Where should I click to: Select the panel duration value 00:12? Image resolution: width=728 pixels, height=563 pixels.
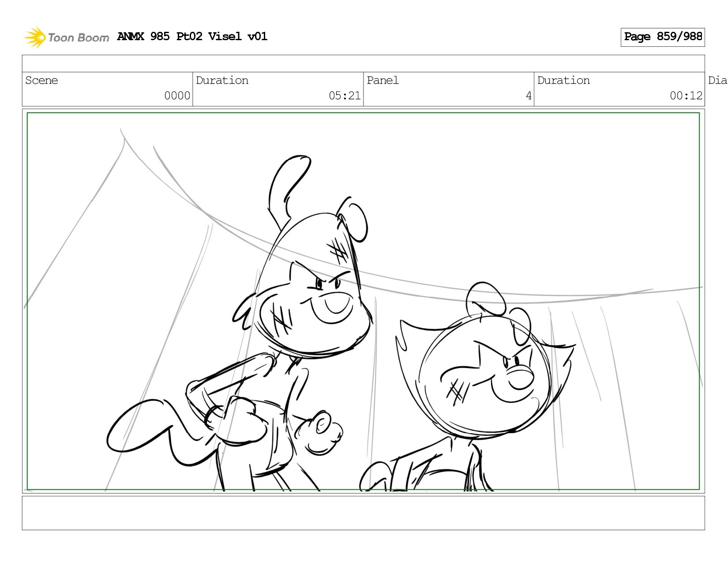[686, 96]
